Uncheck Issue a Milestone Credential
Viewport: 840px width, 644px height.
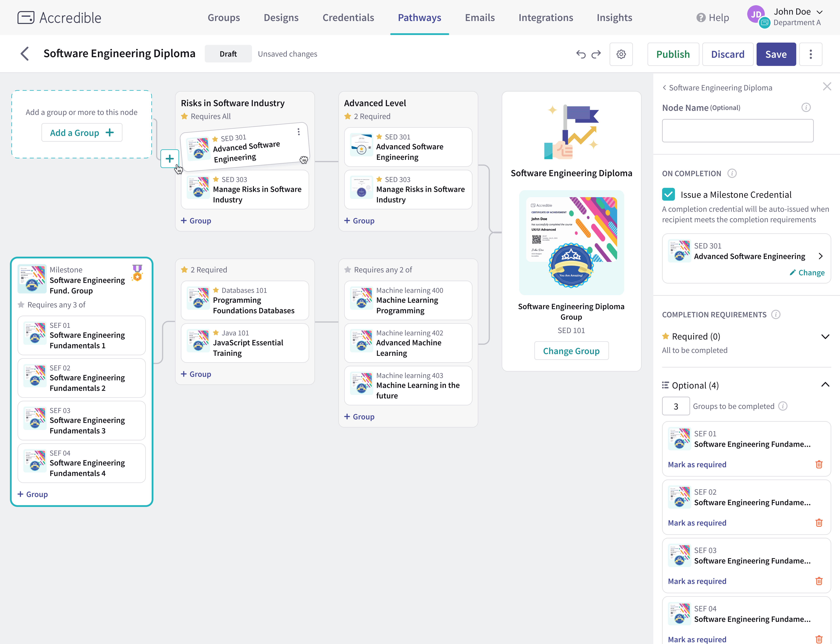pyautogui.click(x=668, y=194)
